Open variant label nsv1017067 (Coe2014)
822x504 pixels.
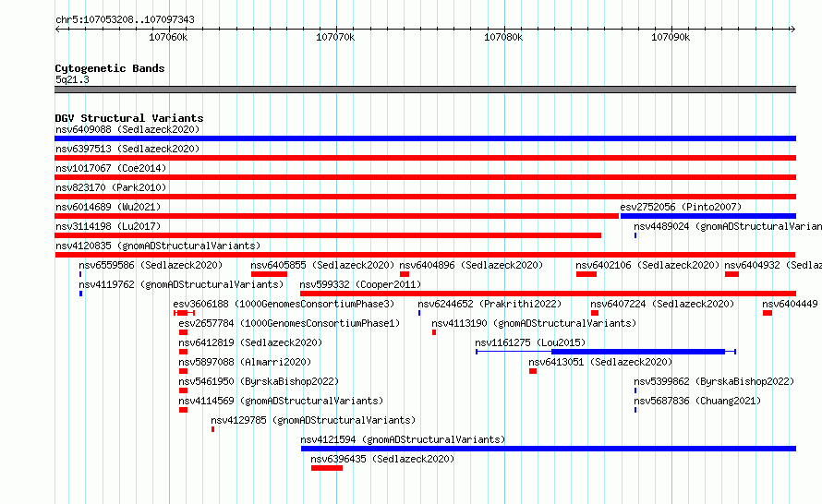(111, 168)
